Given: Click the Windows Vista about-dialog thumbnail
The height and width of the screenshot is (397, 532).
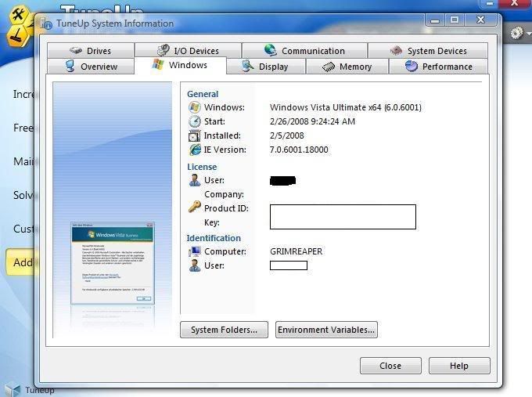Looking at the screenshot, I should coord(113,263).
